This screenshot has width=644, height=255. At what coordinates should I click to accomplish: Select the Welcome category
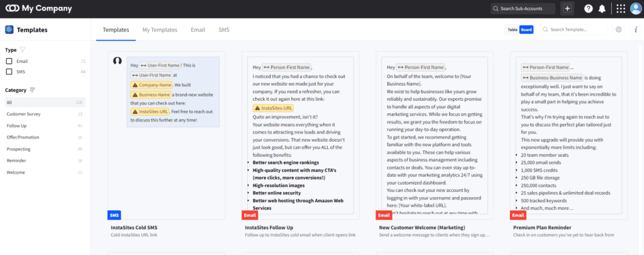(x=45, y=173)
